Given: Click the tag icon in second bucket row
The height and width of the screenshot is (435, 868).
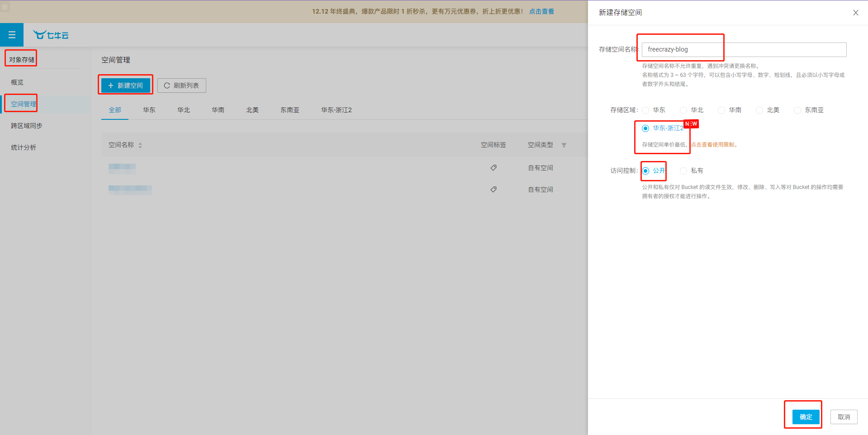Looking at the screenshot, I should pos(493,189).
